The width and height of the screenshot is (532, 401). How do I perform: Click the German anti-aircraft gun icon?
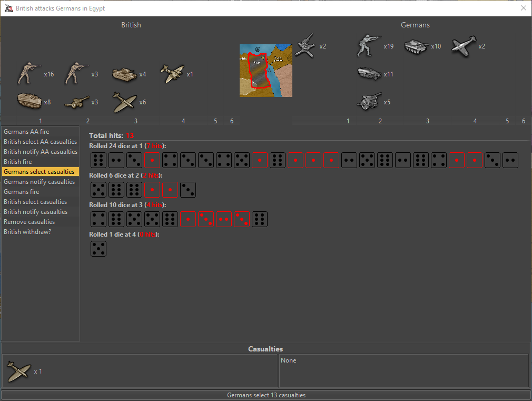tap(304, 46)
